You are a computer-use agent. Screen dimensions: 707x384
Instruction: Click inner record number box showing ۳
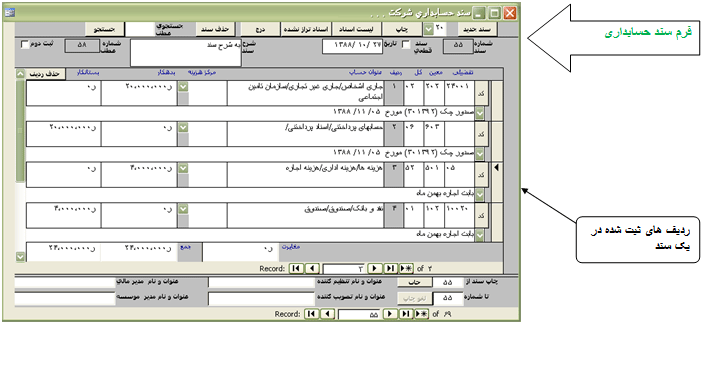344,269
